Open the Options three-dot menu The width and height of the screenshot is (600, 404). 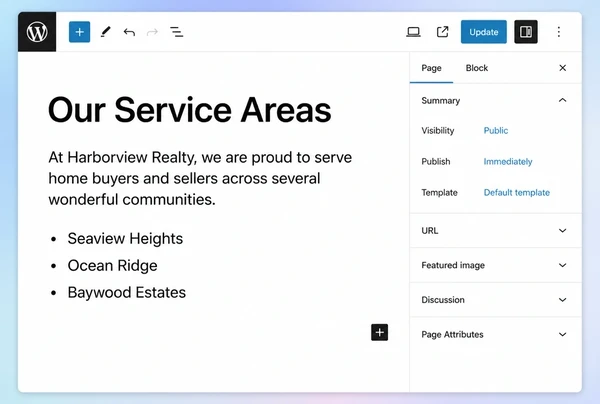[559, 32]
